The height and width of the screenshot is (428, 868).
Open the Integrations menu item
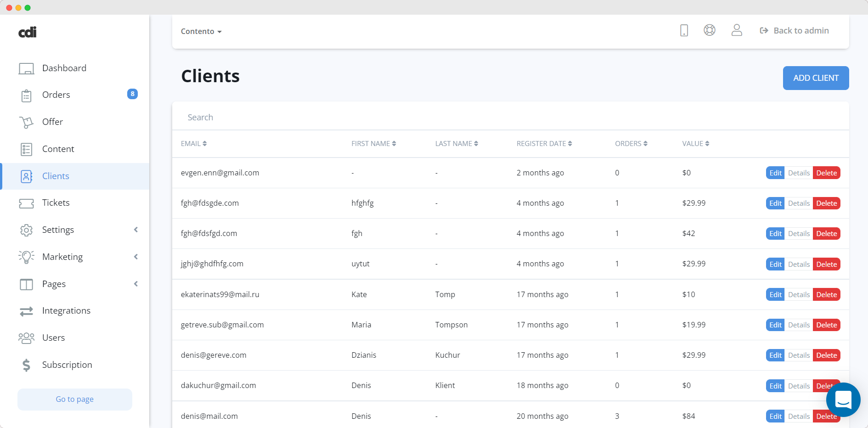click(x=66, y=310)
